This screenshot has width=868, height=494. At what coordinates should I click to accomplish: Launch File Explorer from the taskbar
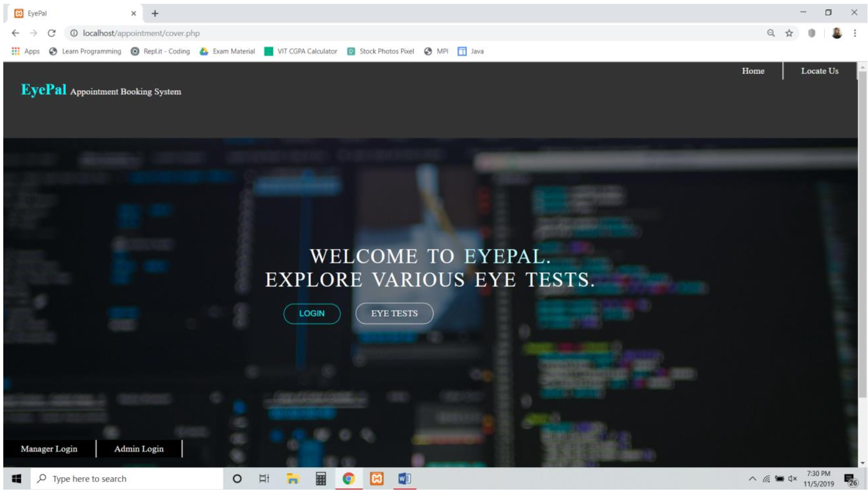point(293,479)
